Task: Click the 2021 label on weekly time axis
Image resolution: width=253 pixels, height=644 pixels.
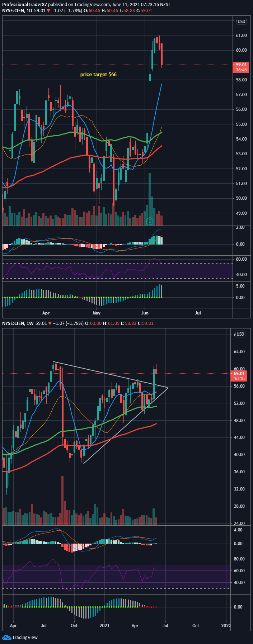Action: [104, 626]
